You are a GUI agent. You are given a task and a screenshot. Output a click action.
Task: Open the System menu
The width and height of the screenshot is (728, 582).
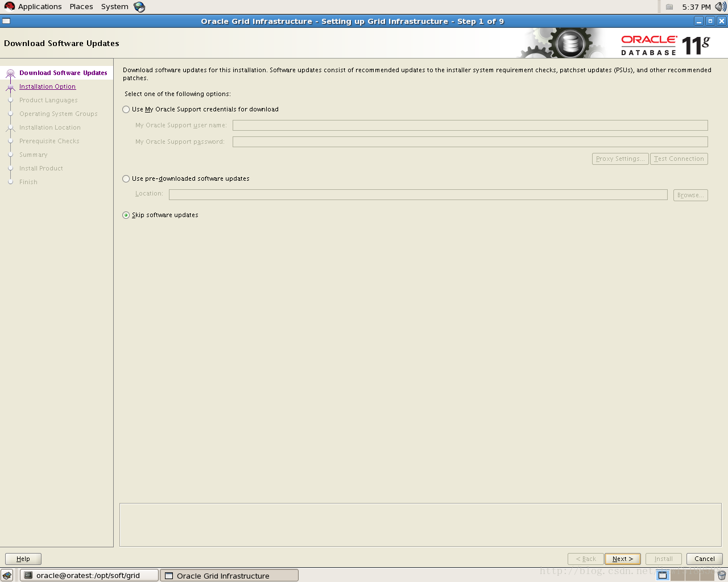115,7
